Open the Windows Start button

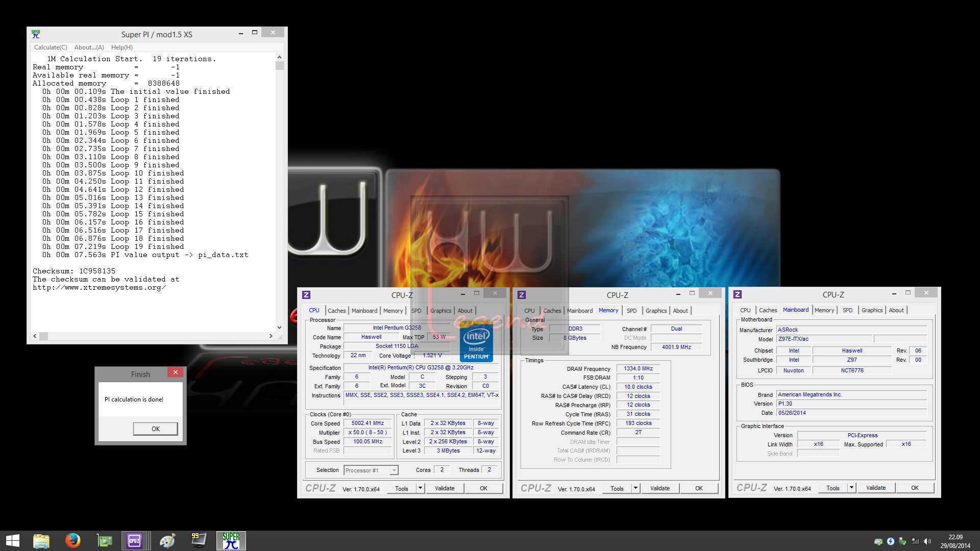(x=13, y=541)
